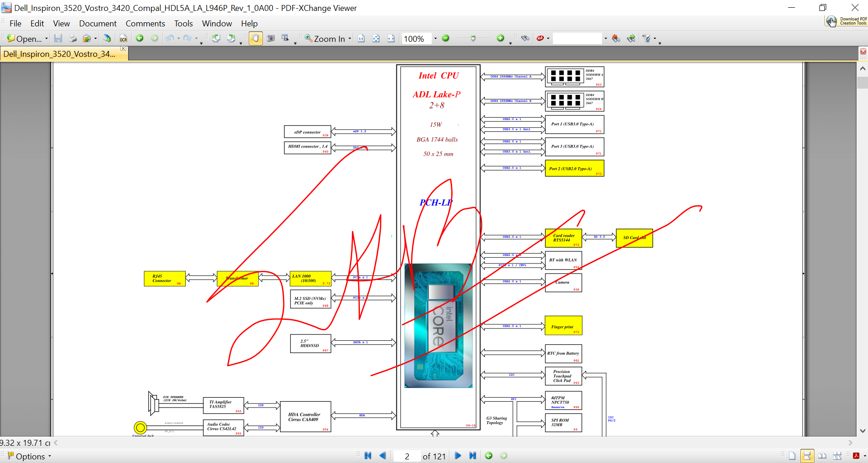Click the green minus zoom out button

(x=446, y=39)
